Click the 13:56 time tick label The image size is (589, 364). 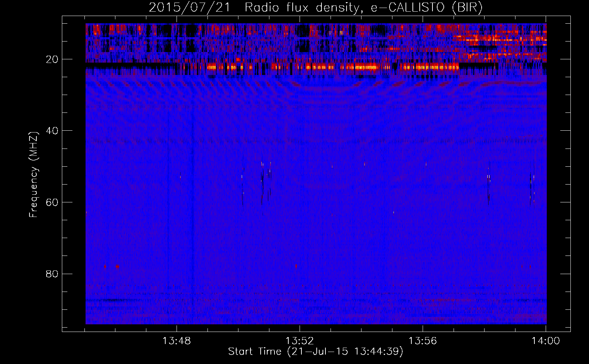coord(423,341)
